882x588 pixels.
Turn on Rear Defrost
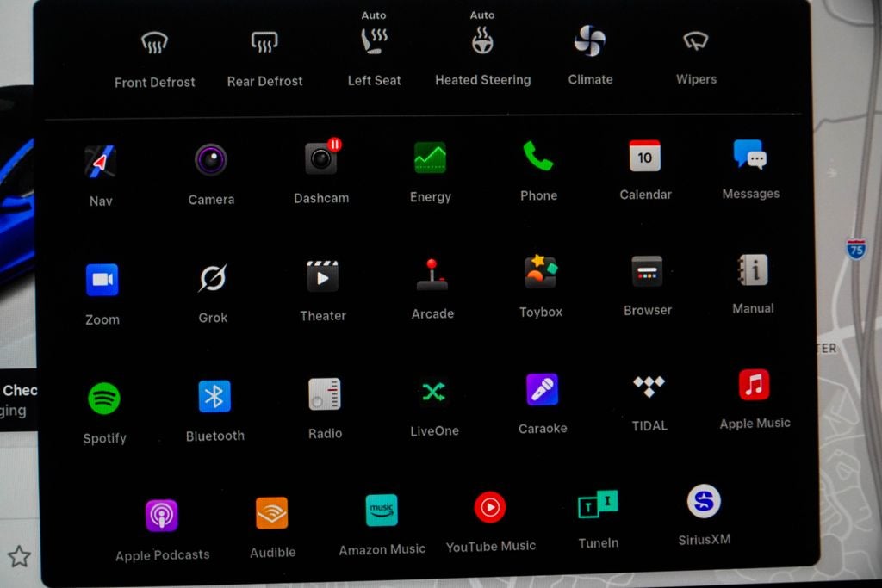264,41
